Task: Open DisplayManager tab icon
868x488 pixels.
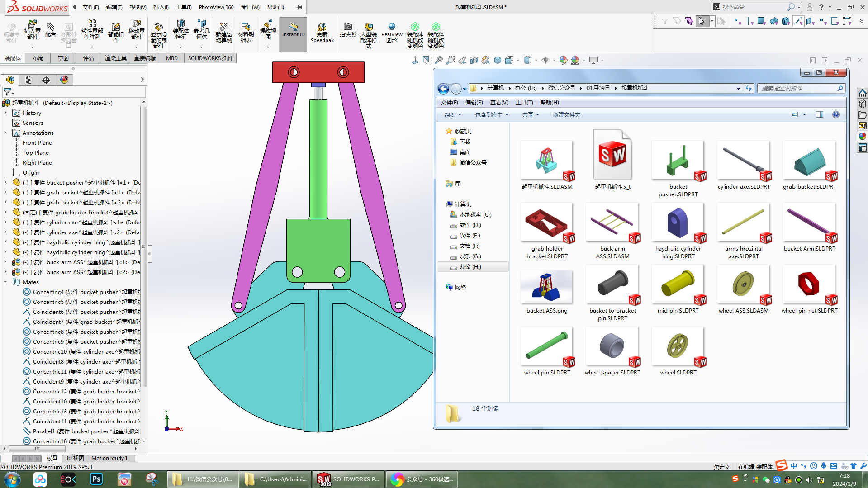Action: [64, 80]
